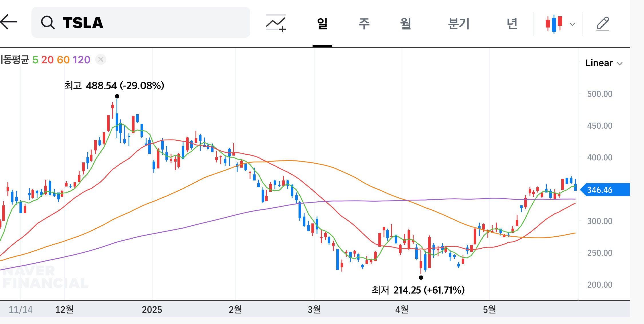Open the Linear scale dropdown
Viewport: 644px width, 324px height.
coord(604,63)
